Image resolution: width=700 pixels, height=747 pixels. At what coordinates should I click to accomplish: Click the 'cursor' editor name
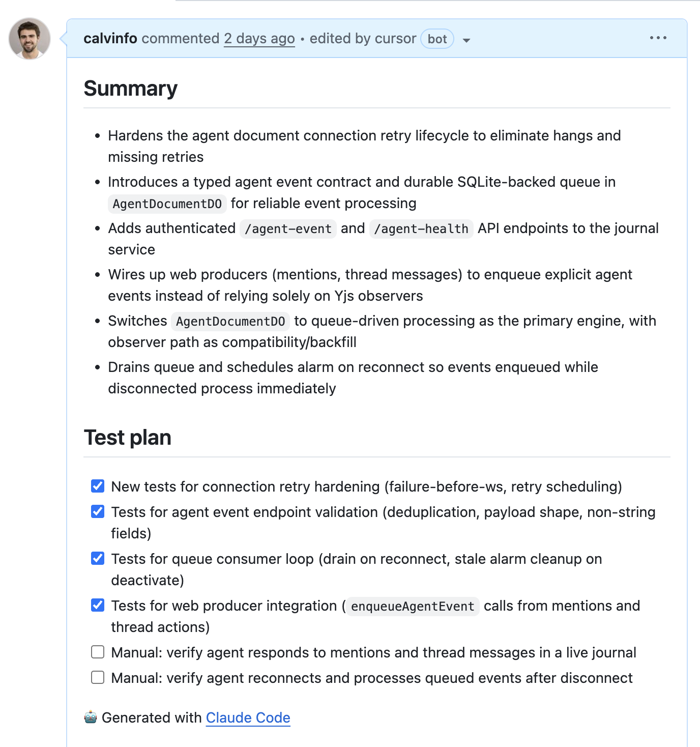(x=395, y=39)
